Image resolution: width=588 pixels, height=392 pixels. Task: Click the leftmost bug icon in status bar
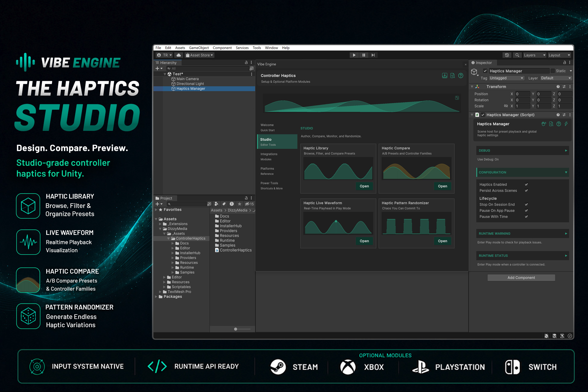coord(546,336)
